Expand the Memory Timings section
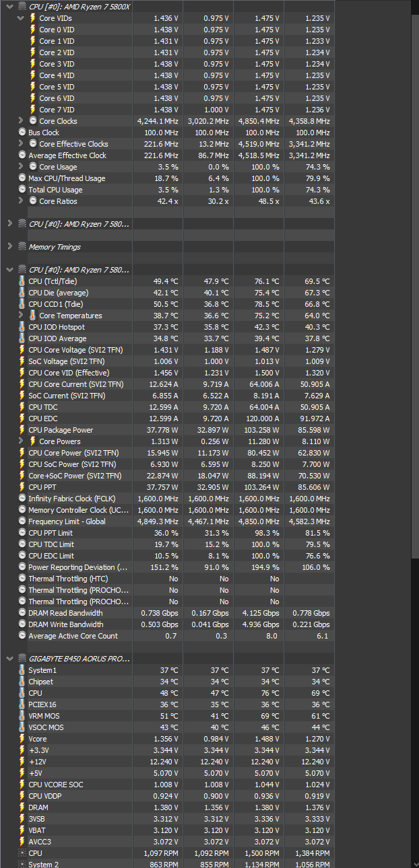 point(9,247)
